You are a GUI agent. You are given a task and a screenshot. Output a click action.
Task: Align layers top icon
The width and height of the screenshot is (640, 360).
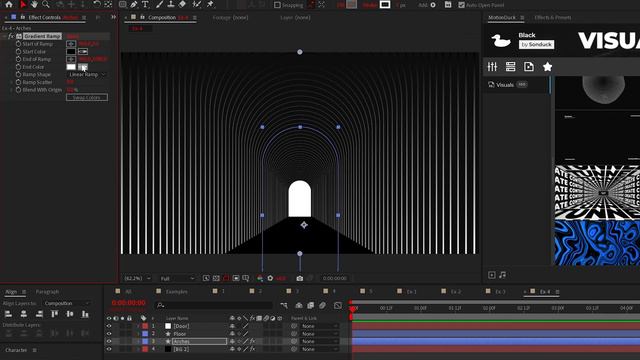pyautogui.click(x=55, y=314)
